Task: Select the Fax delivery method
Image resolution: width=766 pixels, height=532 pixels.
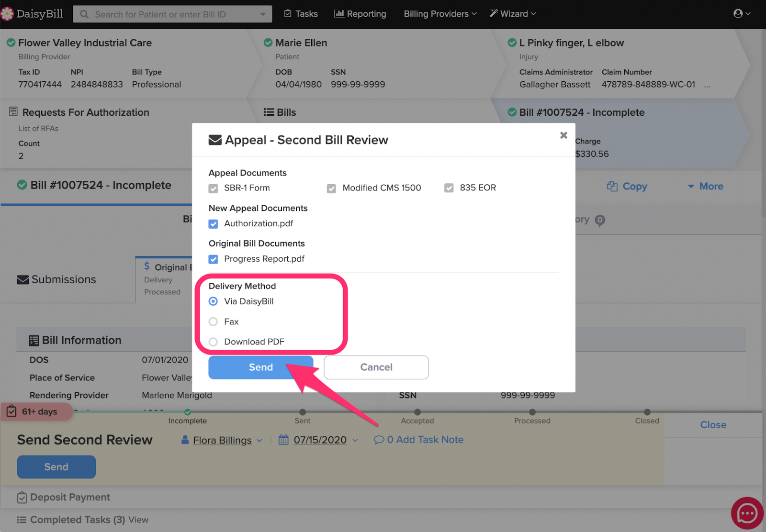Action: [x=213, y=321]
